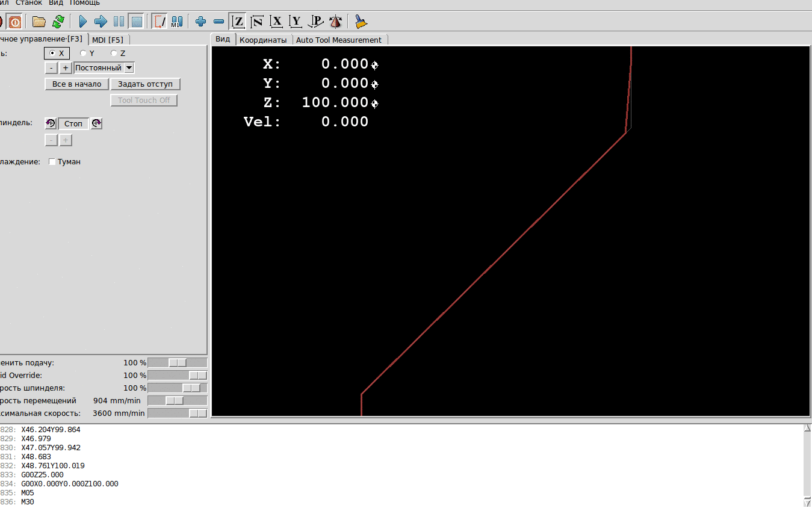Click the Vel 0.000 readout
Image resolution: width=812 pixels, height=508 pixels.
tap(306, 122)
